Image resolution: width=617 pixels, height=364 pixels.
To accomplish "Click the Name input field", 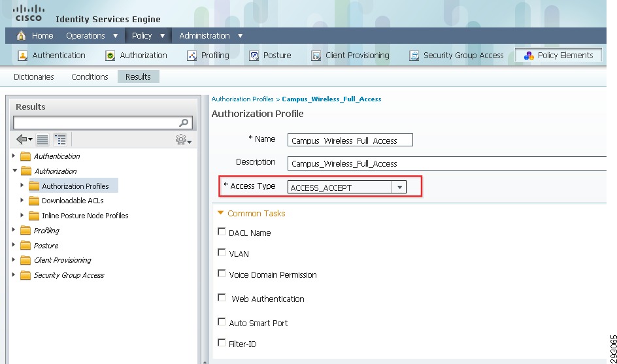I will (x=350, y=140).
